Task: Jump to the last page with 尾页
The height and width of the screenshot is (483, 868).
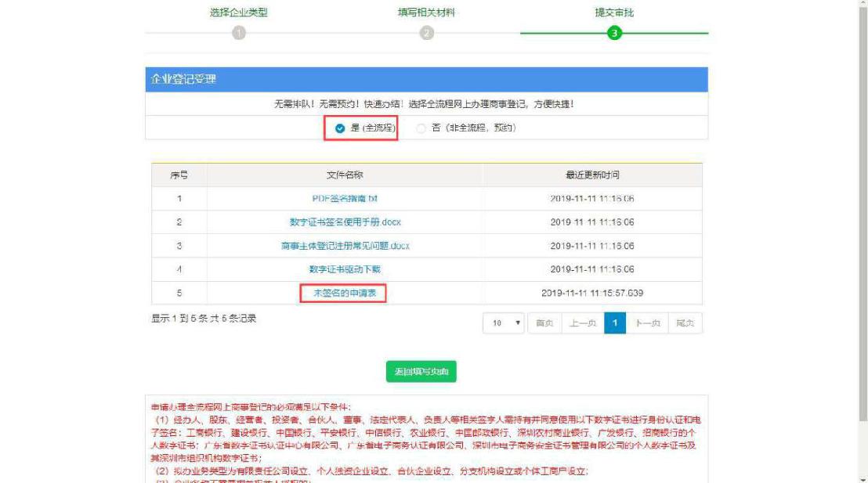Action: pyautogui.click(x=685, y=323)
